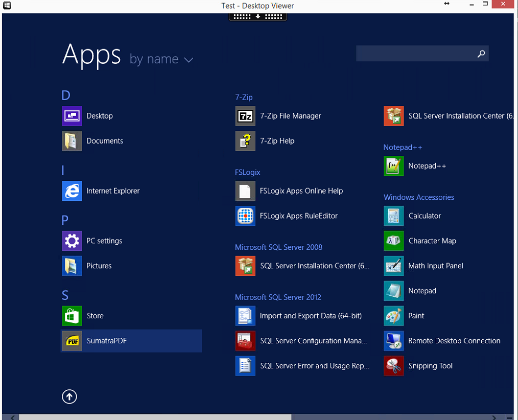The width and height of the screenshot is (518, 420).
Task: Expand the 'by name' sort dropdown
Action: click(x=161, y=59)
